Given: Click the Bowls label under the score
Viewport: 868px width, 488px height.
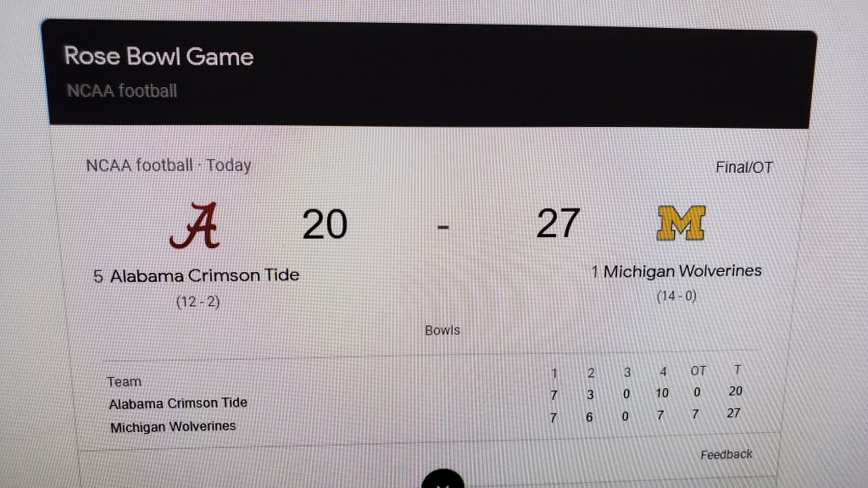Looking at the screenshot, I should tap(442, 330).
